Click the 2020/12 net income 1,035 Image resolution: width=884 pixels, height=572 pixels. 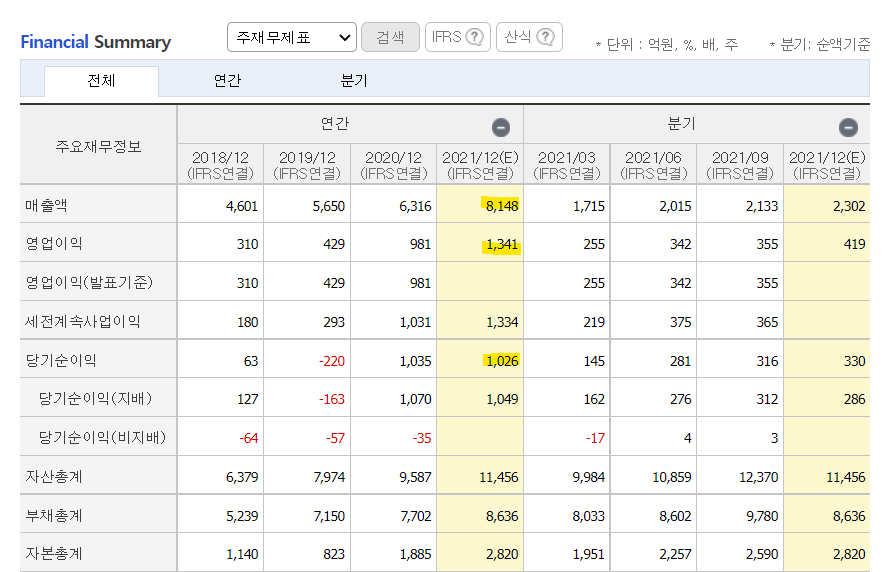click(x=415, y=361)
